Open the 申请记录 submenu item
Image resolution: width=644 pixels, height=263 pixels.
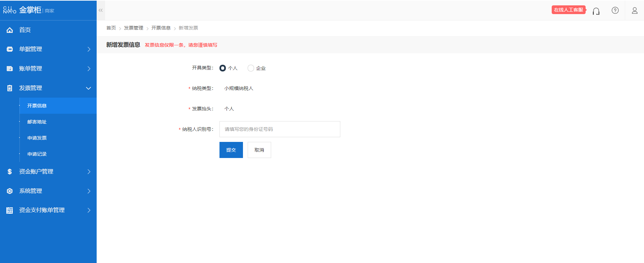(58, 154)
